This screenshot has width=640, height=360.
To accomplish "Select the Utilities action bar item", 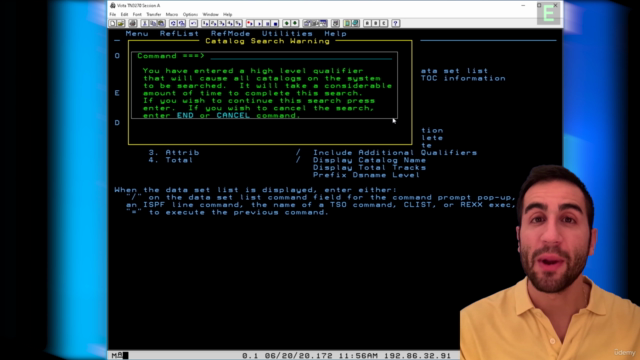I will tap(287, 33).
